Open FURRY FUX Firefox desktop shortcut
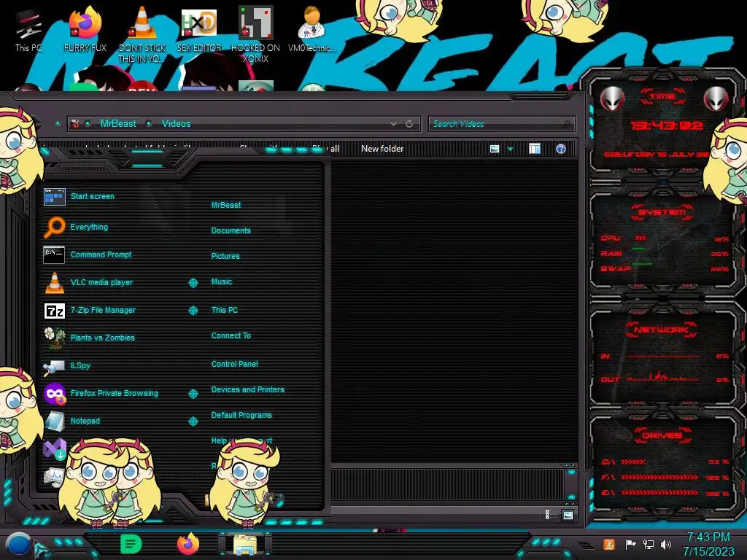 pyautogui.click(x=85, y=29)
